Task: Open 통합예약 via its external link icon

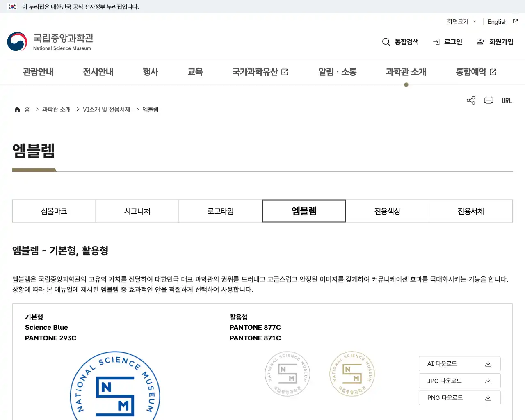Action: 494,71
